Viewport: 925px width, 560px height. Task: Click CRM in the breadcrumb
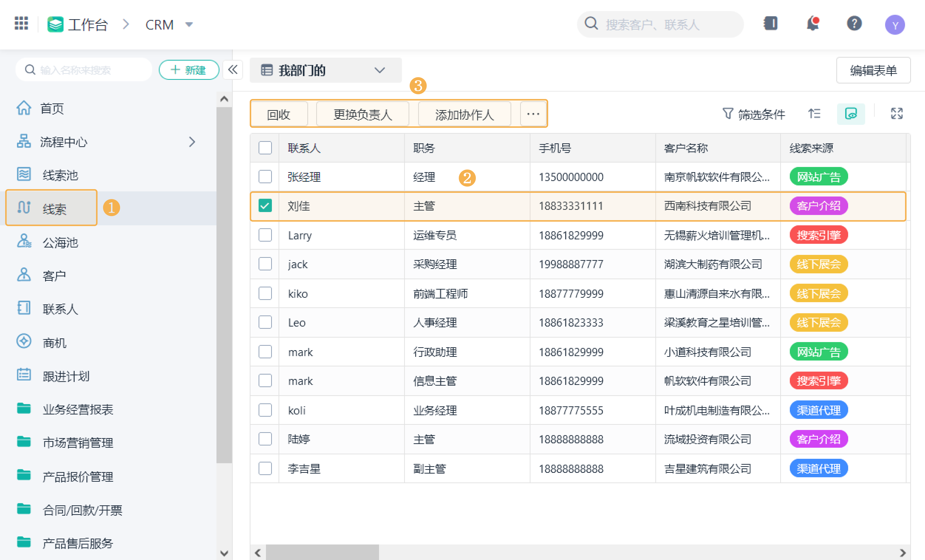160,25
